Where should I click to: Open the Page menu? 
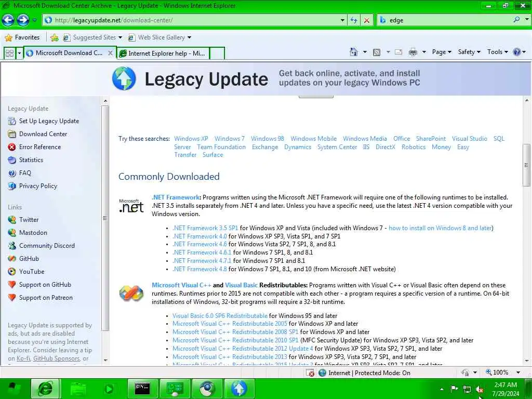pyautogui.click(x=442, y=52)
